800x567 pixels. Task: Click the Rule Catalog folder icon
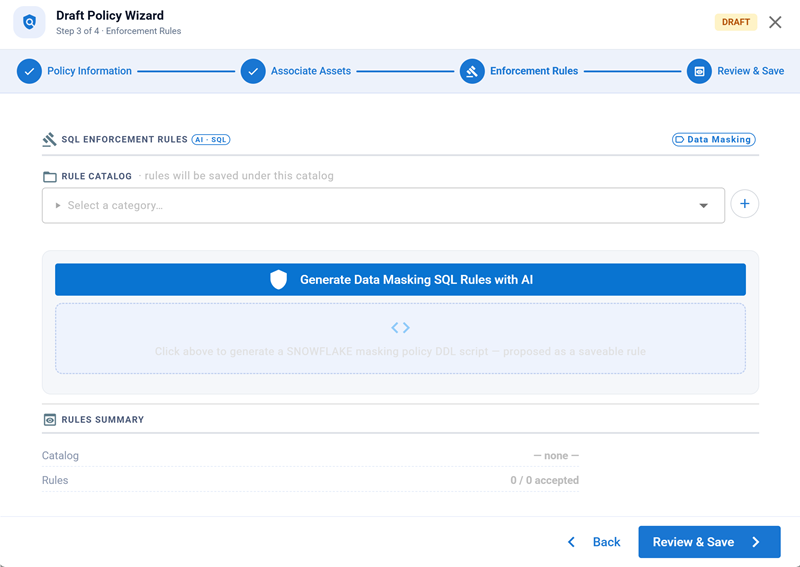coord(49,177)
